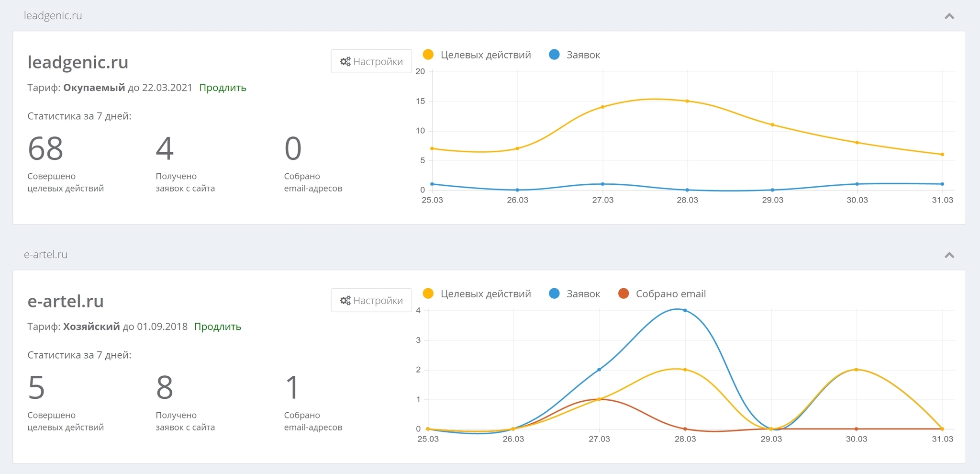Click the 68 target actions statistic
Viewport: 980px width, 474px height.
click(x=45, y=148)
